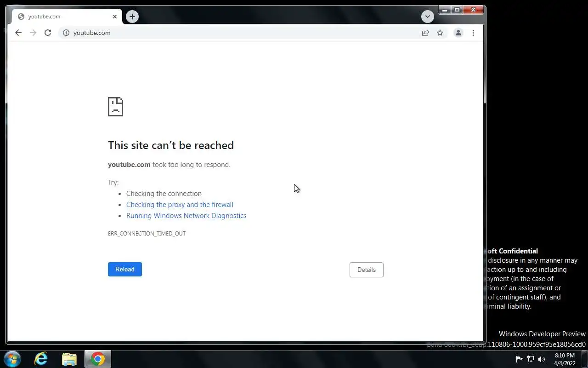Click the forward navigation arrow

(33, 33)
